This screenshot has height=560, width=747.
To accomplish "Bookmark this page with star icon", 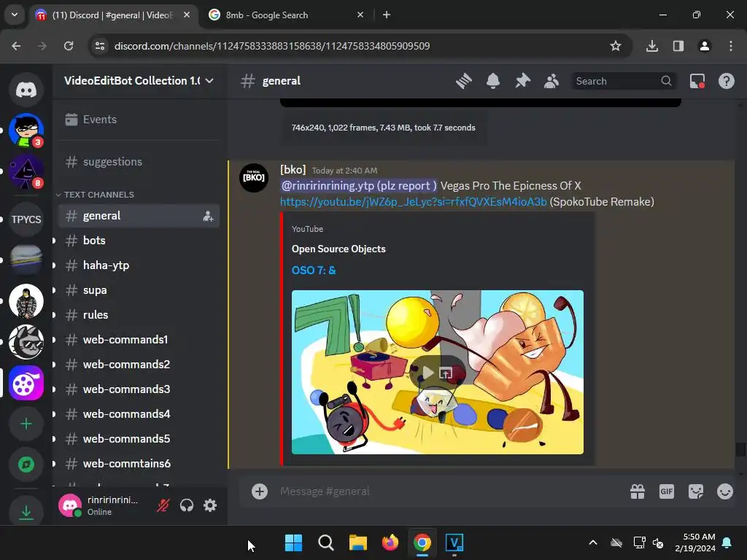I will pyautogui.click(x=616, y=46).
